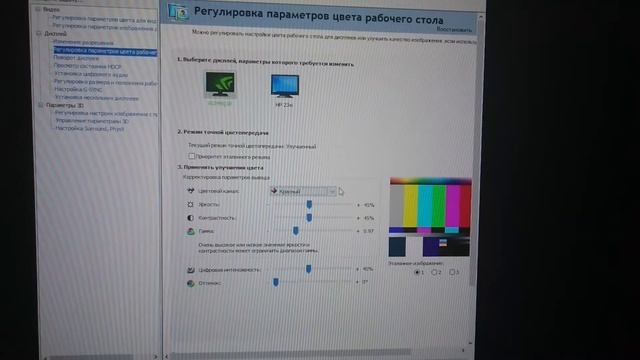Click the color channel icon beside Цветовой канал
This screenshot has height=360, width=640.
(x=190, y=191)
